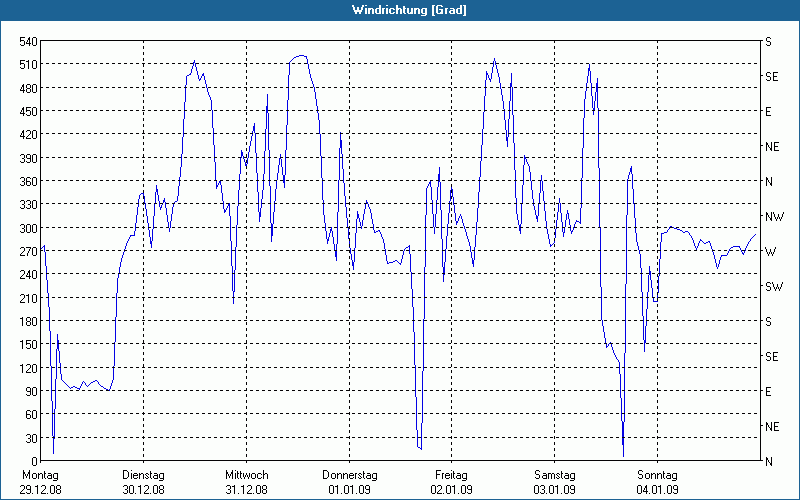Click the 03.01.09 date label
The width and height of the screenshot is (800, 500).
(555, 490)
